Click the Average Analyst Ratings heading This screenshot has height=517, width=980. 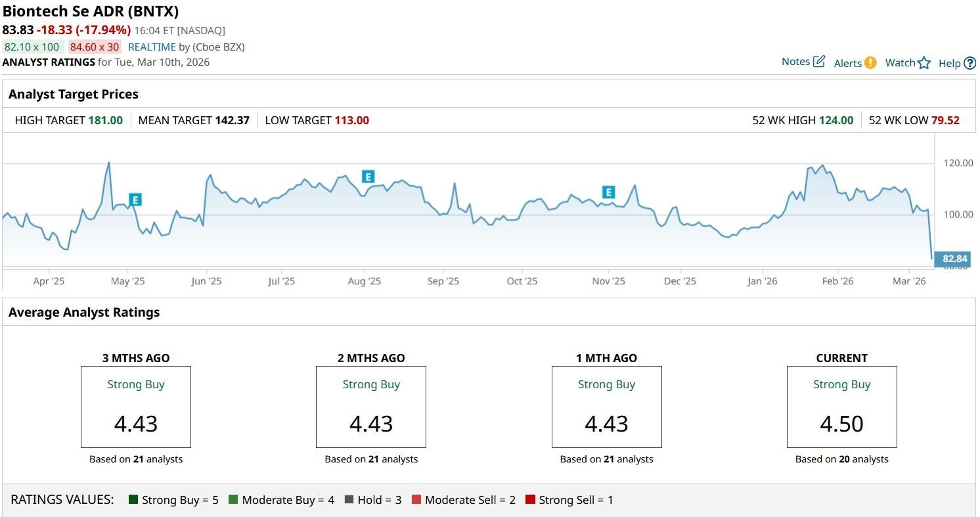[84, 313]
